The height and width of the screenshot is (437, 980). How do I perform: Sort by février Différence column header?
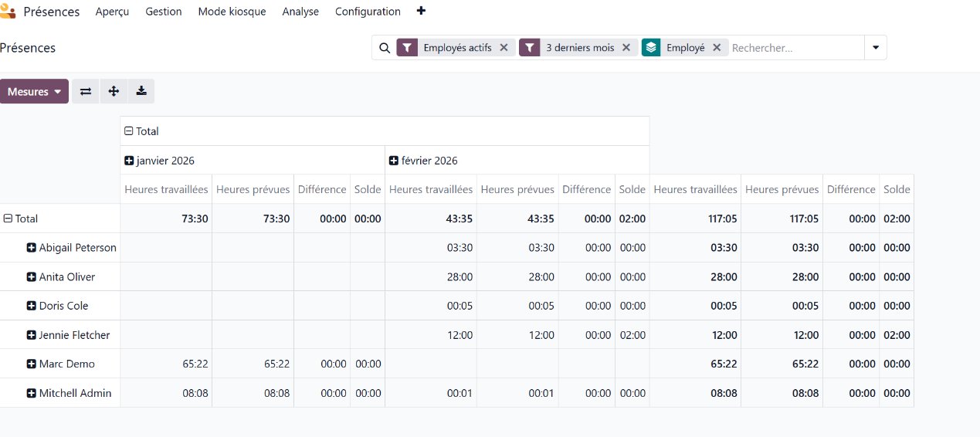click(x=586, y=189)
